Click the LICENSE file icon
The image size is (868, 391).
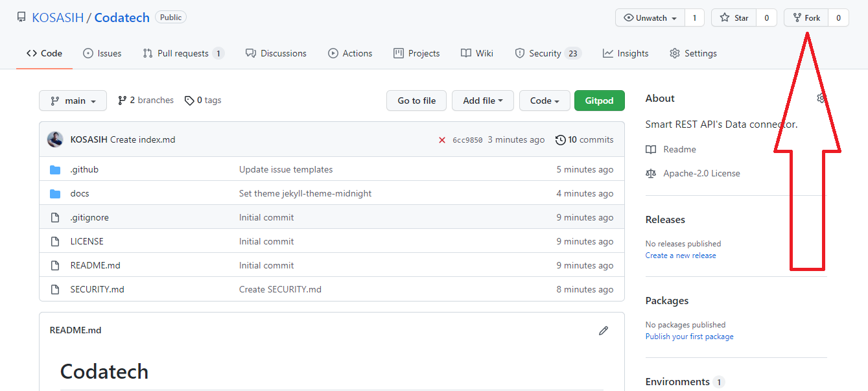pyautogui.click(x=55, y=241)
